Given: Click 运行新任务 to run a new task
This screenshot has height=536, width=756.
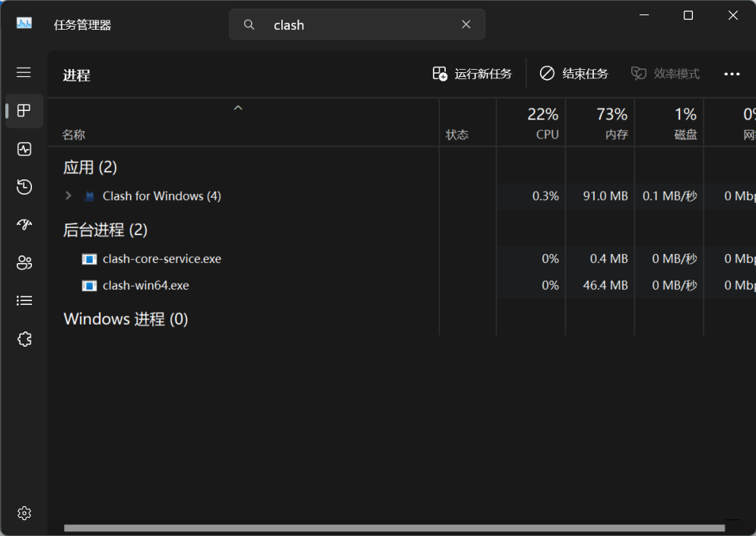Looking at the screenshot, I should point(472,74).
